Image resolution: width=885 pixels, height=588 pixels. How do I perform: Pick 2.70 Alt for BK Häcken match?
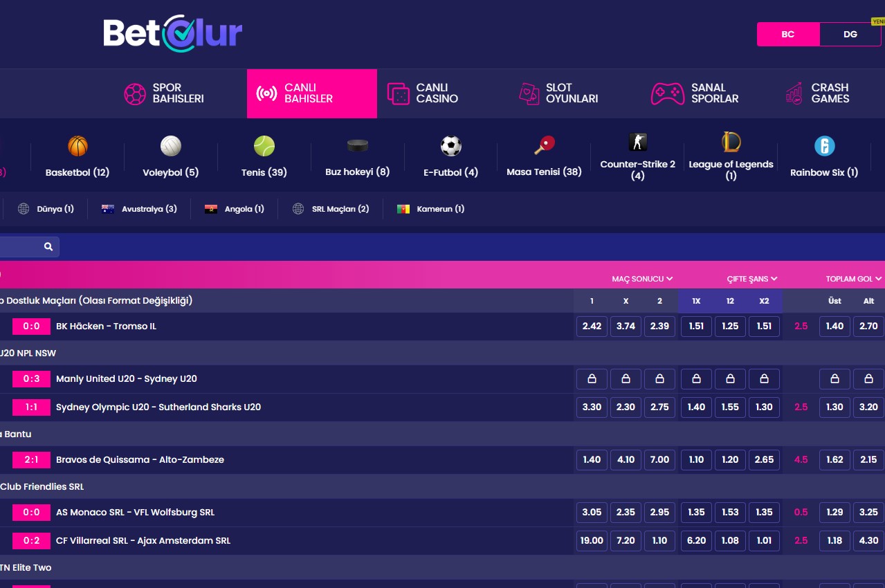pos(869,327)
